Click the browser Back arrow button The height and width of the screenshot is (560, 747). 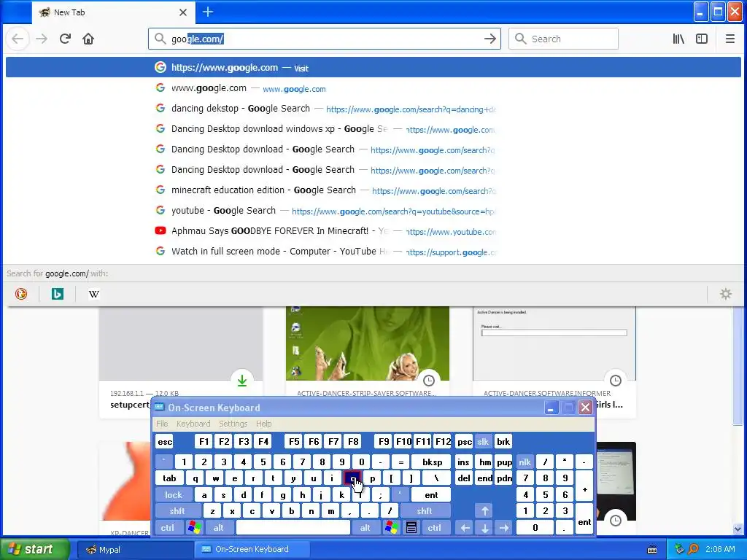tap(18, 39)
